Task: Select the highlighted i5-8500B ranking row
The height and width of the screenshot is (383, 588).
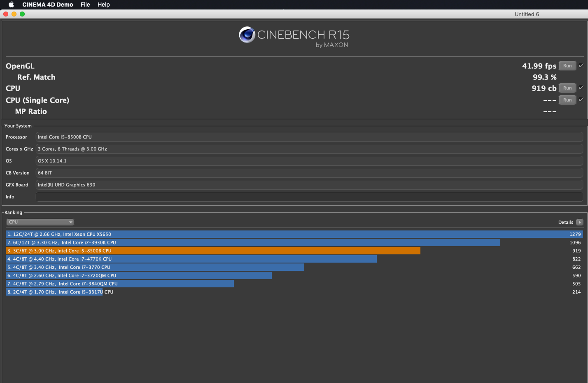Action: coord(294,251)
